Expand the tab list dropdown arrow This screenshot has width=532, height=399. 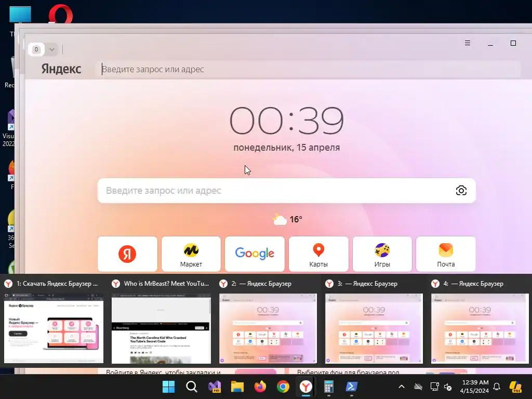tap(52, 49)
